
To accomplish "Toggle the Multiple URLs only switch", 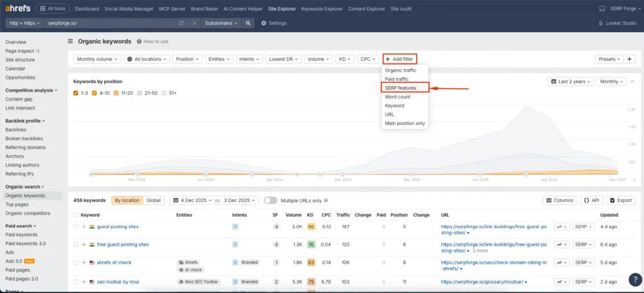I will point(270,201).
